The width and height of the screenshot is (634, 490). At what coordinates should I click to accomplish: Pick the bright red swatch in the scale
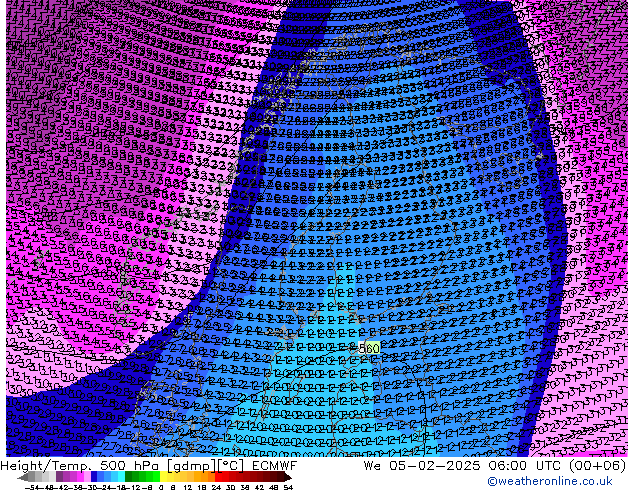(218, 477)
